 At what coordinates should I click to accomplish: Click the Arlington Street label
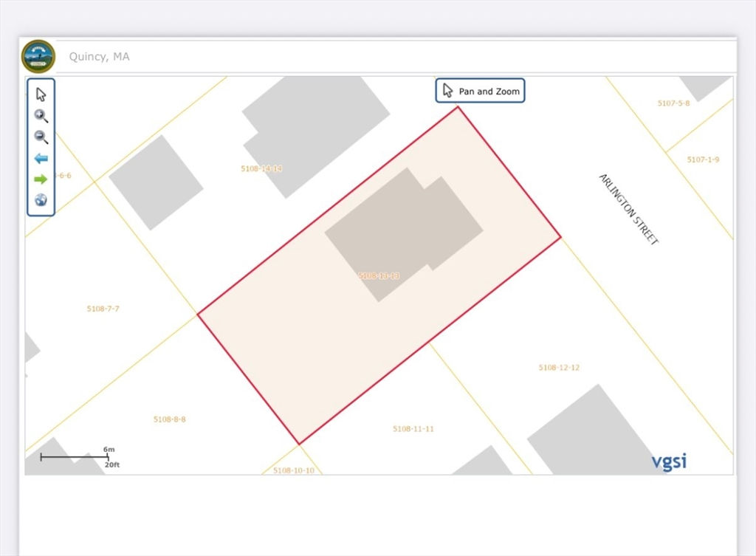tap(629, 209)
